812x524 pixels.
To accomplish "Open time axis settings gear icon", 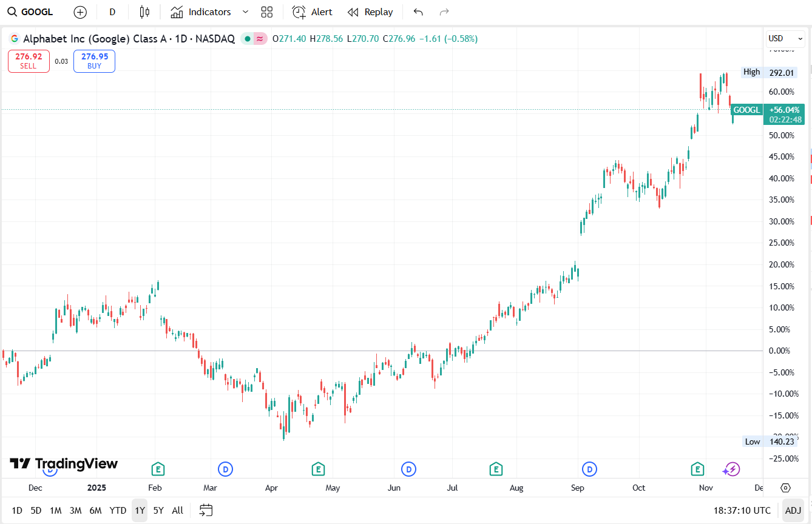I will click(x=786, y=488).
